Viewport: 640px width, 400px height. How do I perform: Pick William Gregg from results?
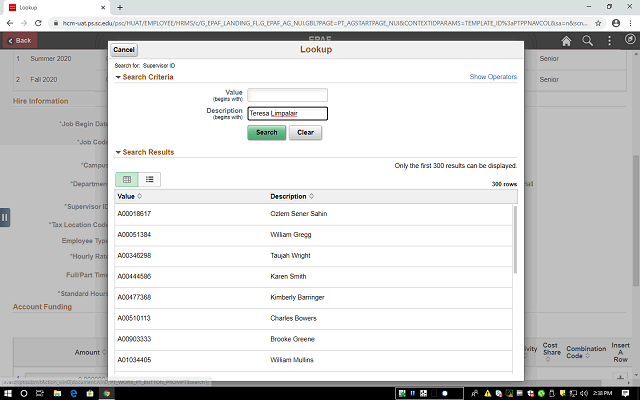click(x=291, y=235)
